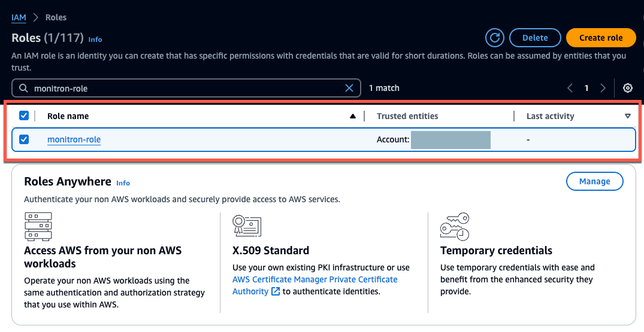644x332 pixels.
Task: Go to previous page chevron
Action: (570, 88)
